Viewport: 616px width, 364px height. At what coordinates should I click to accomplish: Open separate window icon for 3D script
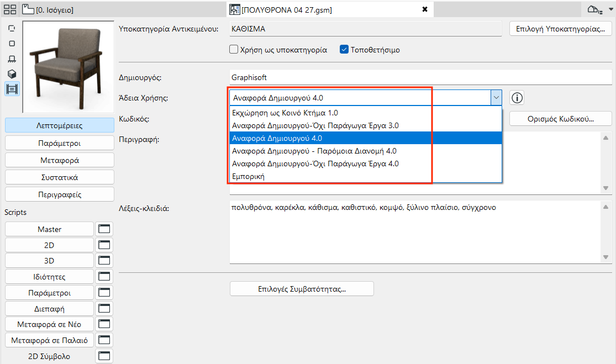click(x=104, y=260)
